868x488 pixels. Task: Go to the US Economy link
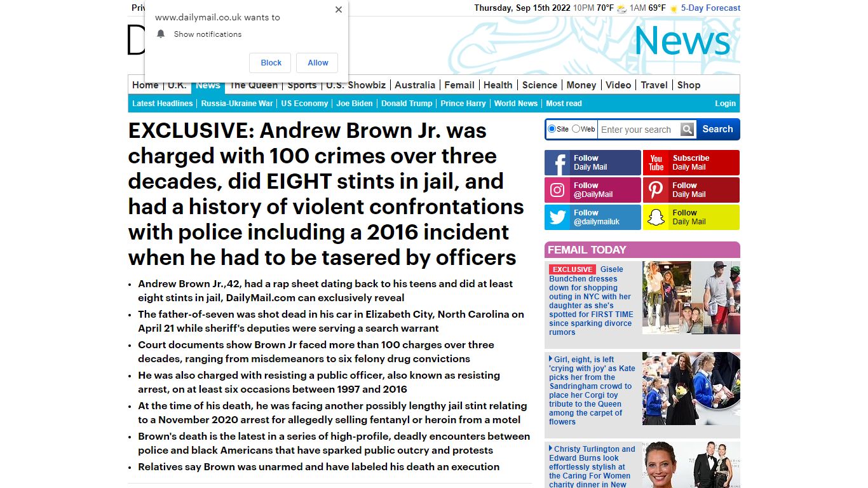point(304,104)
